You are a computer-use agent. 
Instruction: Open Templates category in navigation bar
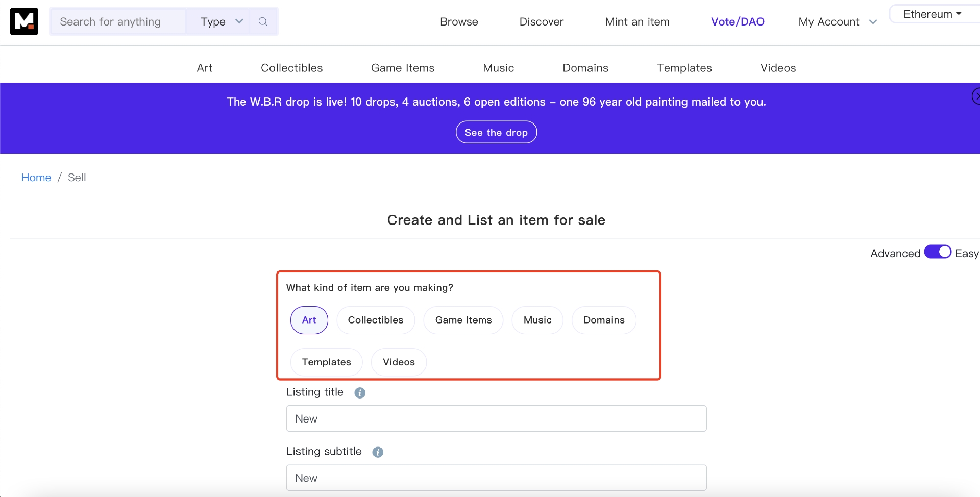click(x=684, y=68)
